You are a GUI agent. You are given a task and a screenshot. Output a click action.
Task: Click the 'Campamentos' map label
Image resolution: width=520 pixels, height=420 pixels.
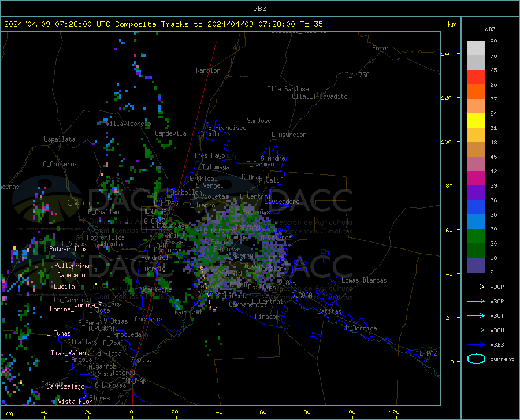click(248, 304)
